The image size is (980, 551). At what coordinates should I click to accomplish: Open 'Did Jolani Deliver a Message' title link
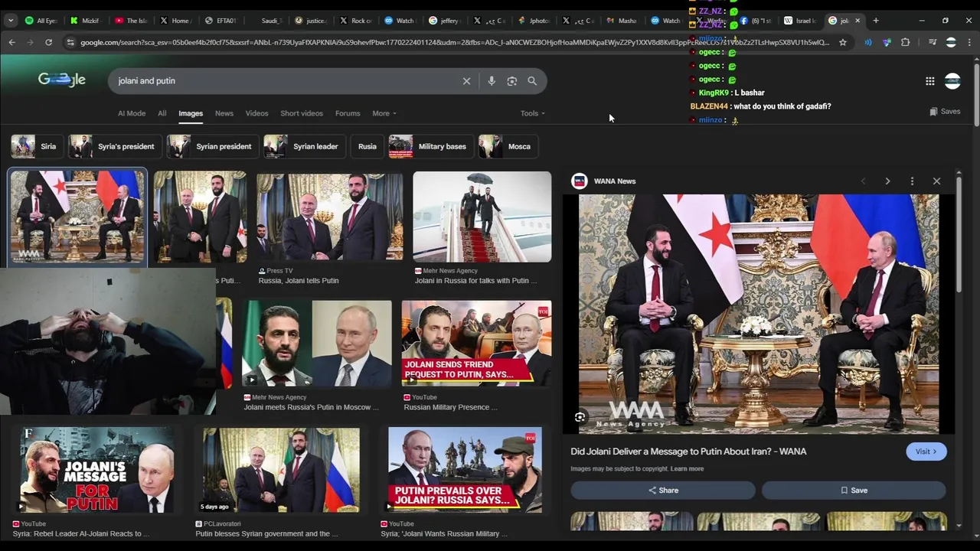pyautogui.click(x=688, y=452)
